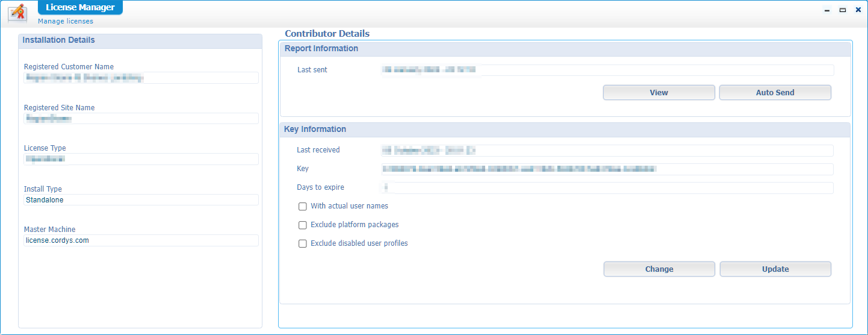The height and width of the screenshot is (335, 868).
Task: Select the Install Type Standalone field
Action: click(141, 200)
